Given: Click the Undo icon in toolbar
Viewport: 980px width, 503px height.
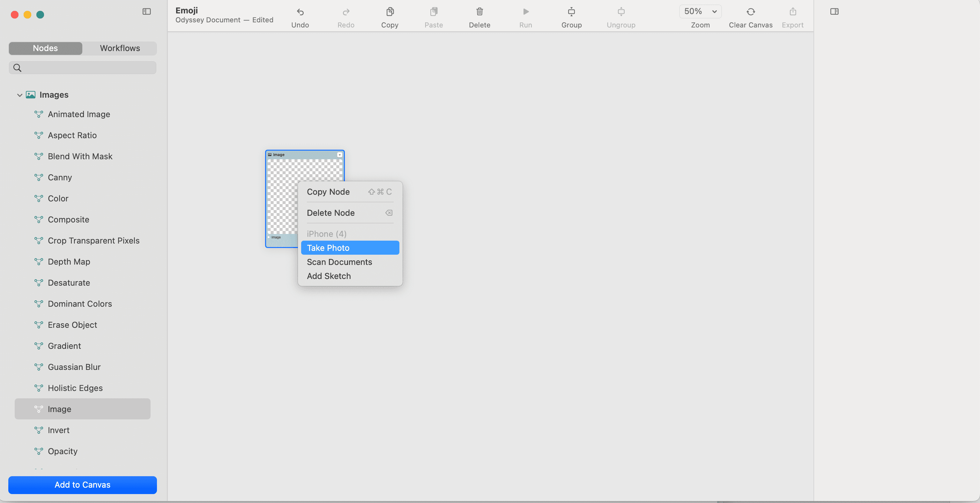Looking at the screenshot, I should coord(300,11).
